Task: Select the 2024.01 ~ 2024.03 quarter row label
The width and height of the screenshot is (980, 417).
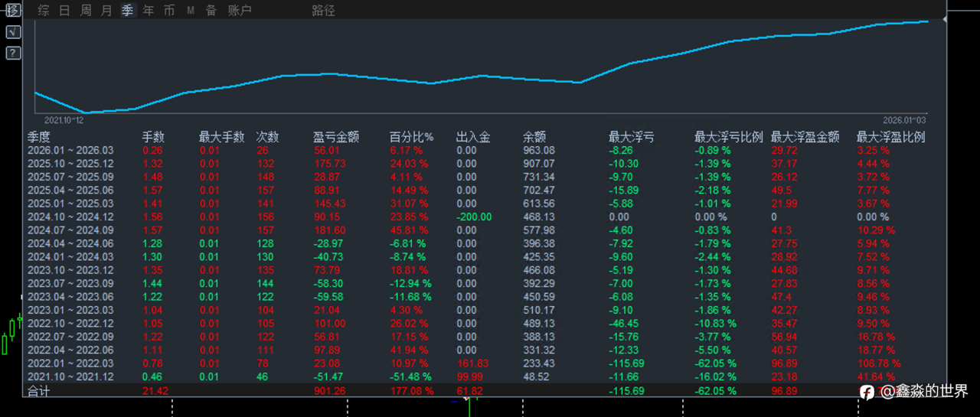Action: (70, 257)
